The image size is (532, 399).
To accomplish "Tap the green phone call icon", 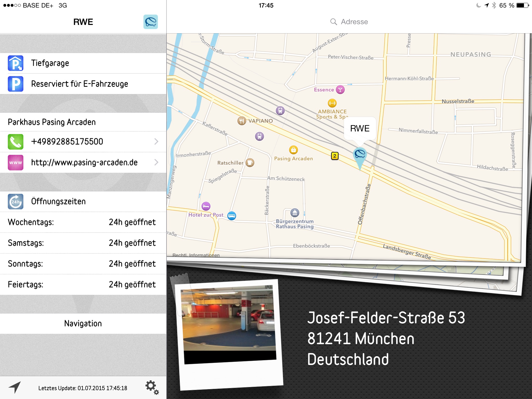I will tap(16, 142).
